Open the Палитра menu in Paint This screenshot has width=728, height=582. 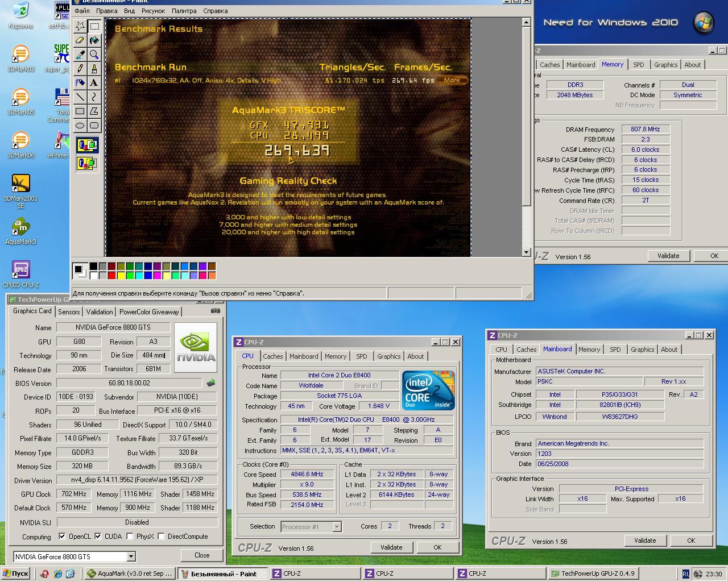184,11
